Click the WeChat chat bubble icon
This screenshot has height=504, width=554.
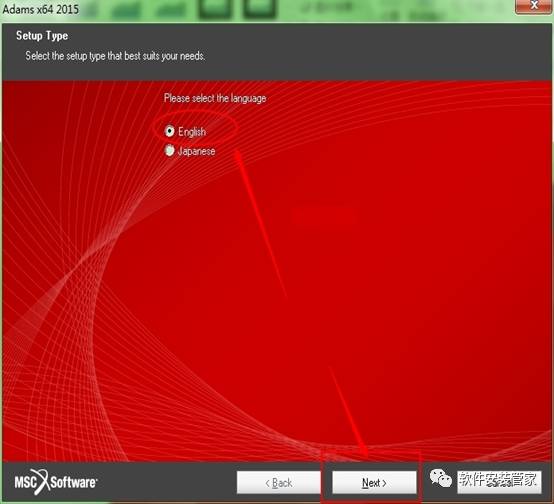(x=441, y=479)
